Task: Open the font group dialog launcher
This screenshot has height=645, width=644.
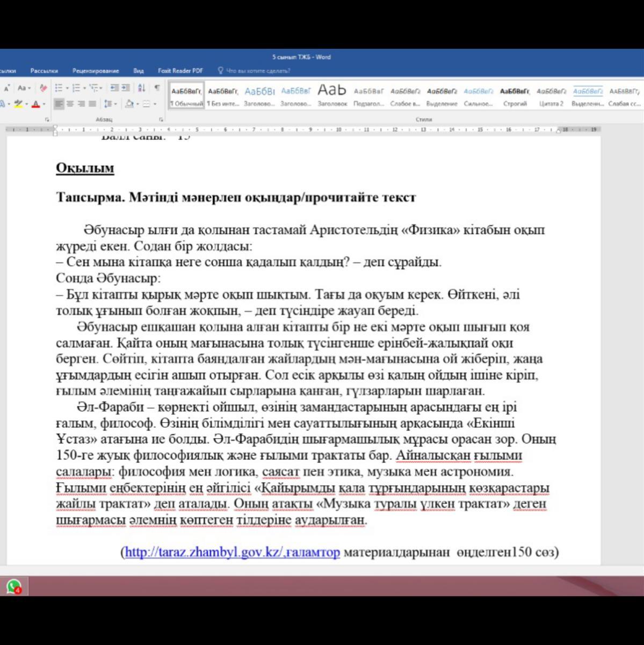Action: click(x=47, y=119)
